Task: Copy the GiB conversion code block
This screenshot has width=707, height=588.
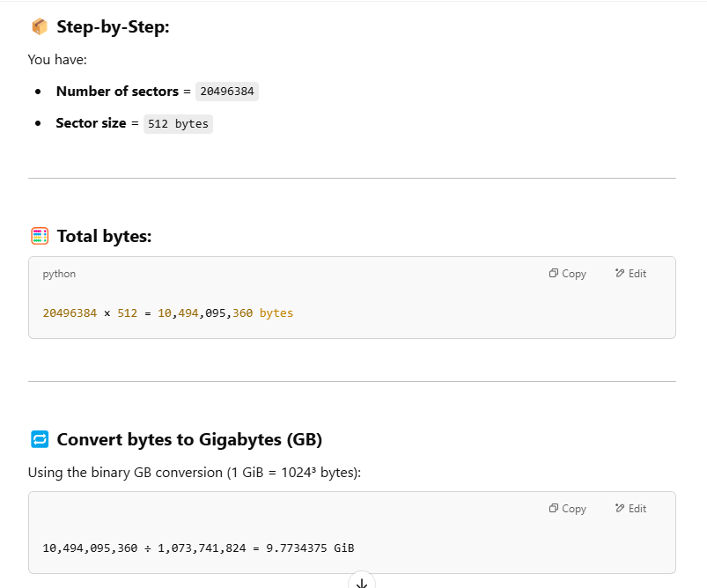Action: 567,509
